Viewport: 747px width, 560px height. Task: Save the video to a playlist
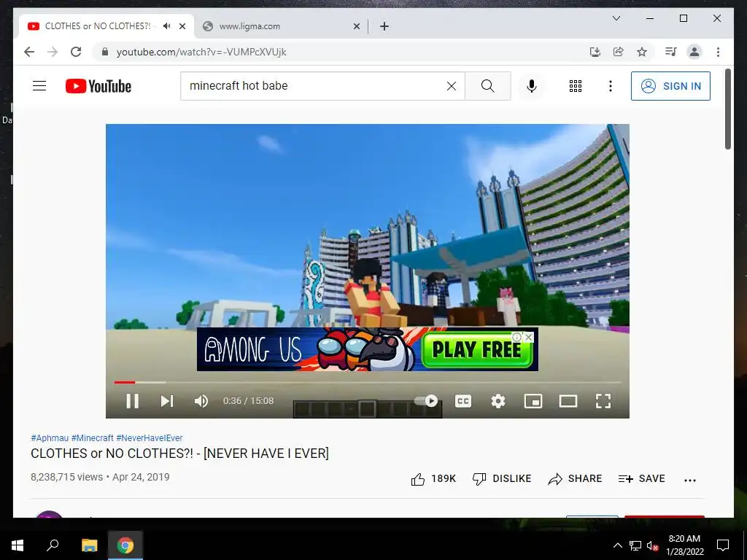[641, 478]
